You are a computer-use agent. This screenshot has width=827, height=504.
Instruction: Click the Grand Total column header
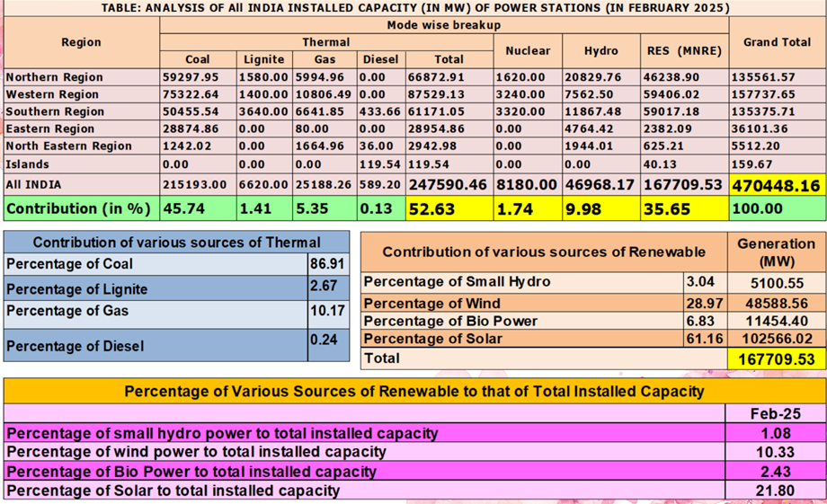point(777,41)
